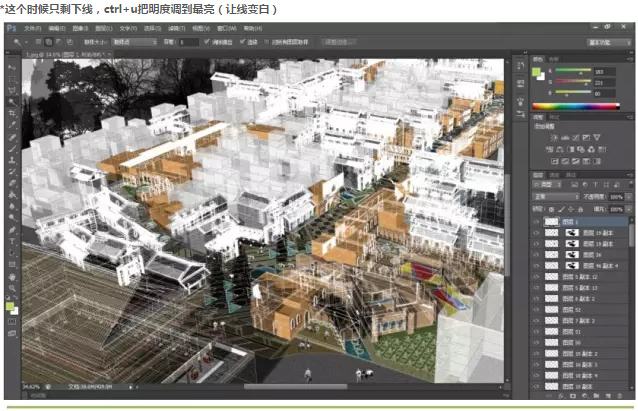
Task: Add a Levels adjustment layer
Action: pos(565,138)
